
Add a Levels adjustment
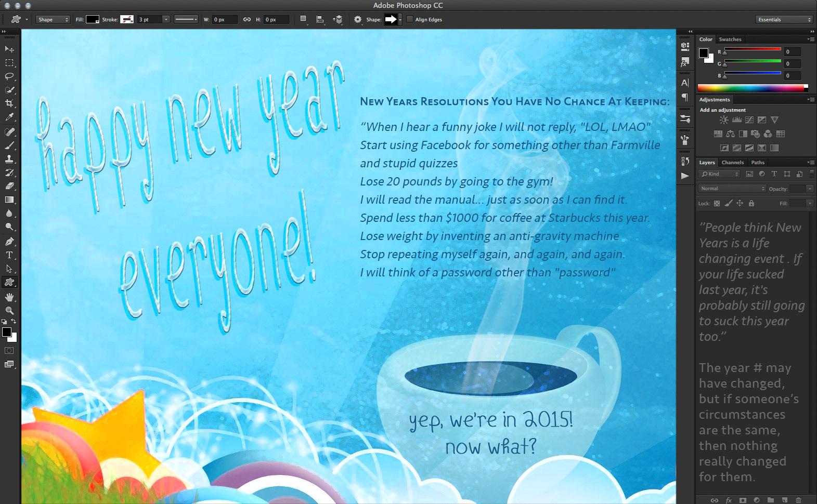(736, 120)
